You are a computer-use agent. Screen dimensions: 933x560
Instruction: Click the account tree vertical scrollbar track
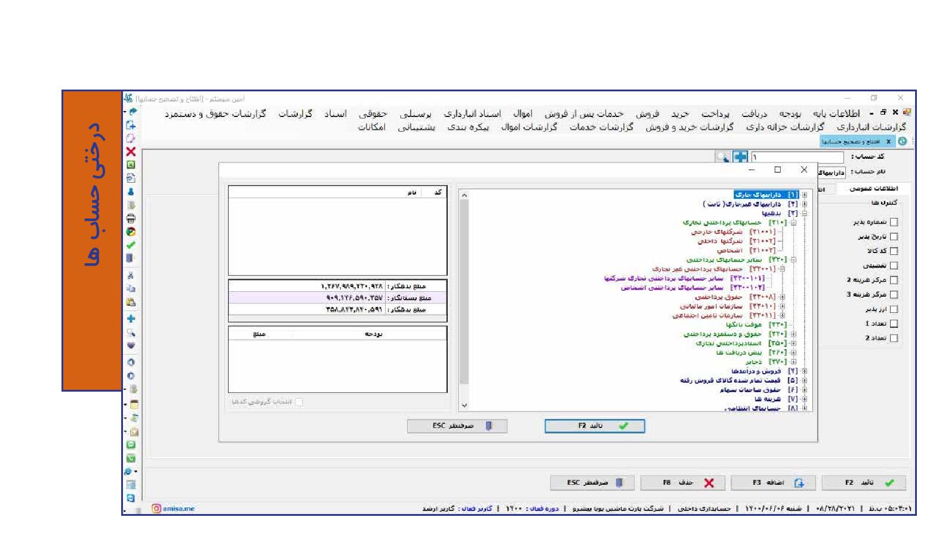point(464,299)
